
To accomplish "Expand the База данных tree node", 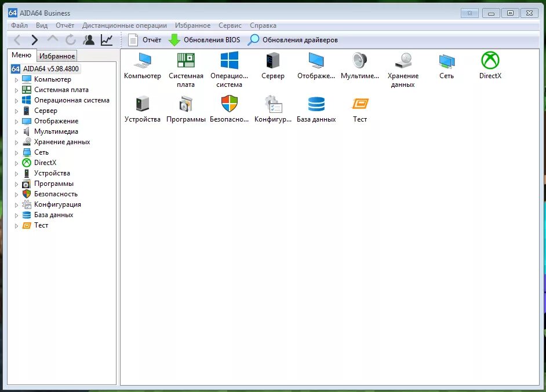I will point(16,215).
